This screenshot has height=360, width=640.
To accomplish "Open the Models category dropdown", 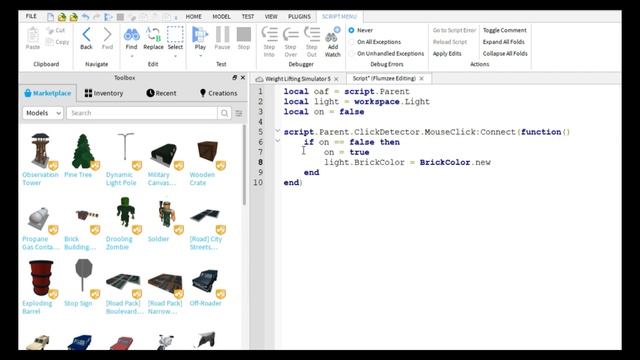I will (x=43, y=113).
